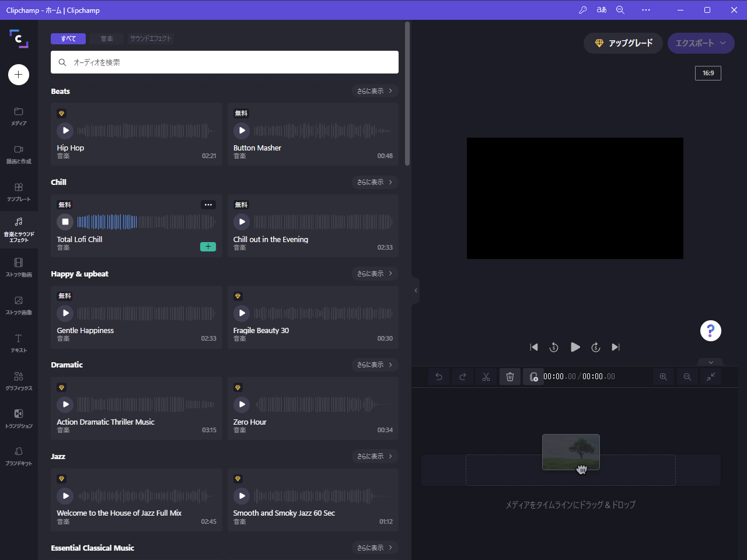Image resolution: width=747 pixels, height=560 pixels.
Task: Play the Fragile Beauty 30 preview
Action: coord(242,313)
